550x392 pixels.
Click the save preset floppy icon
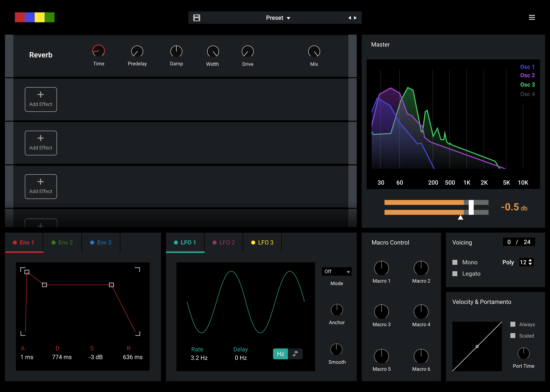click(197, 18)
